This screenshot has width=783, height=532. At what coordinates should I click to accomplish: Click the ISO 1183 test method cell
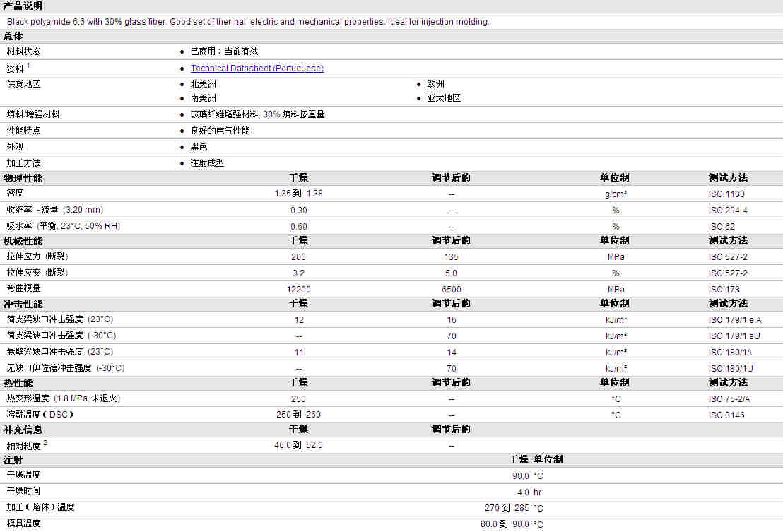point(726,194)
